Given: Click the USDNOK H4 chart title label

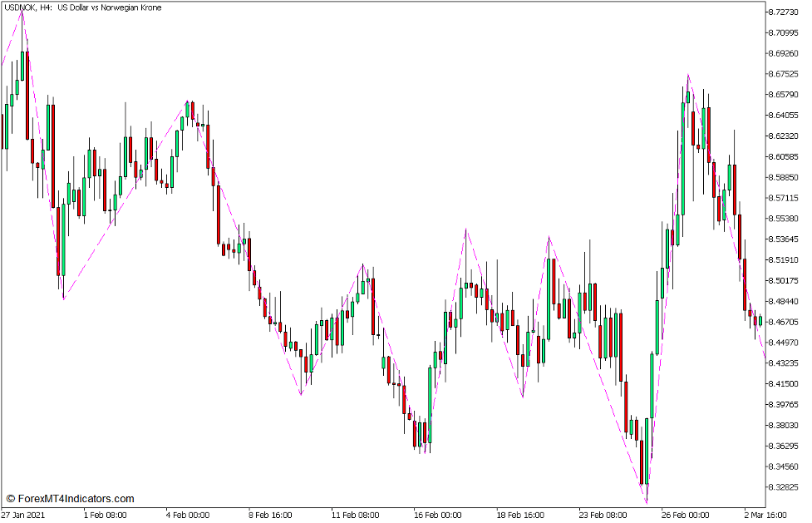Looking at the screenshot, I should (x=83, y=8).
